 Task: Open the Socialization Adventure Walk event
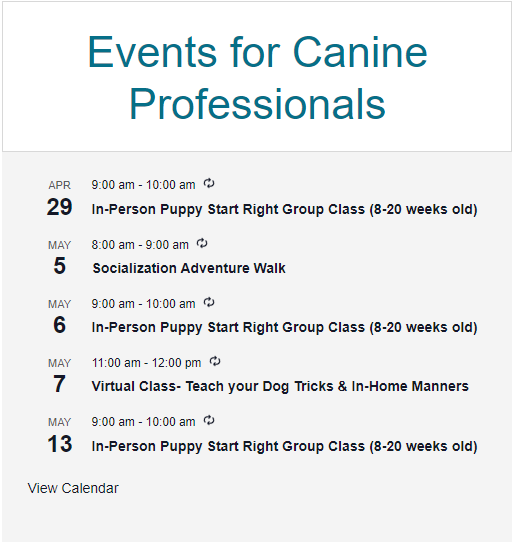[189, 268]
